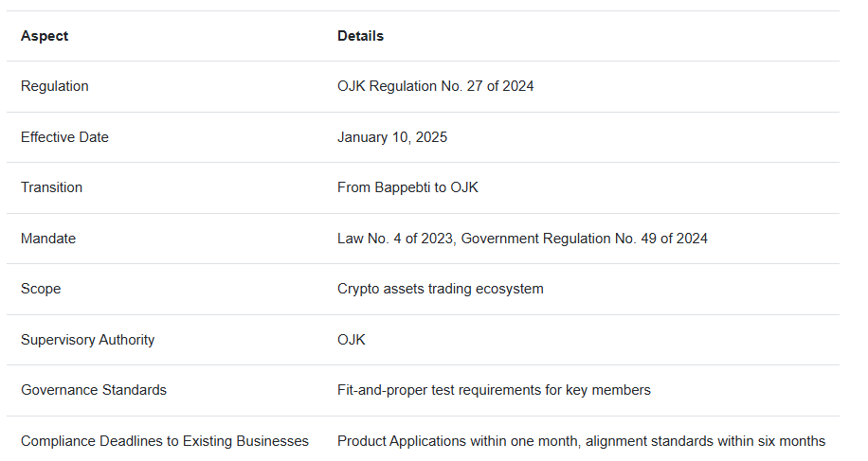Select Compliance Deadlines to Existing Businesses label
Screen dimensions: 868x461
pos(165,441)
